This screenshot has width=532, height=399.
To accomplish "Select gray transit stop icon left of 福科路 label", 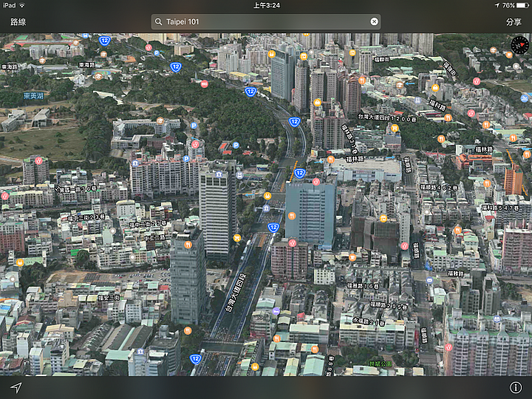I will coord(418,100).
